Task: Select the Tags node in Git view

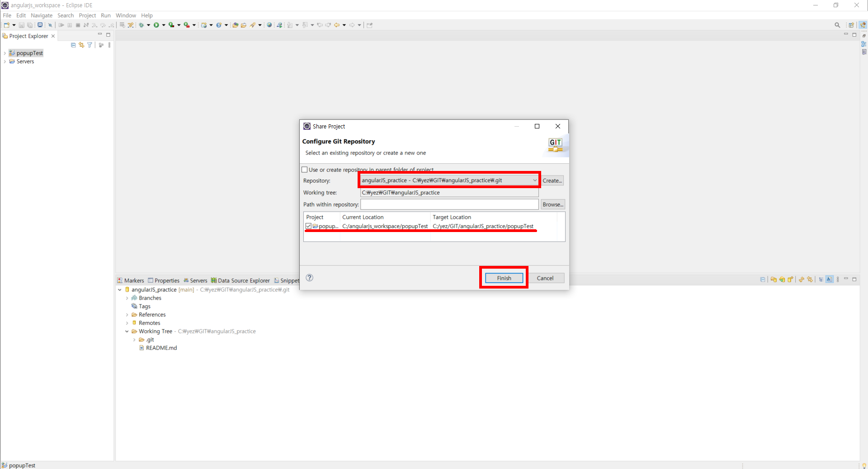Action: (x=141, y=306)
